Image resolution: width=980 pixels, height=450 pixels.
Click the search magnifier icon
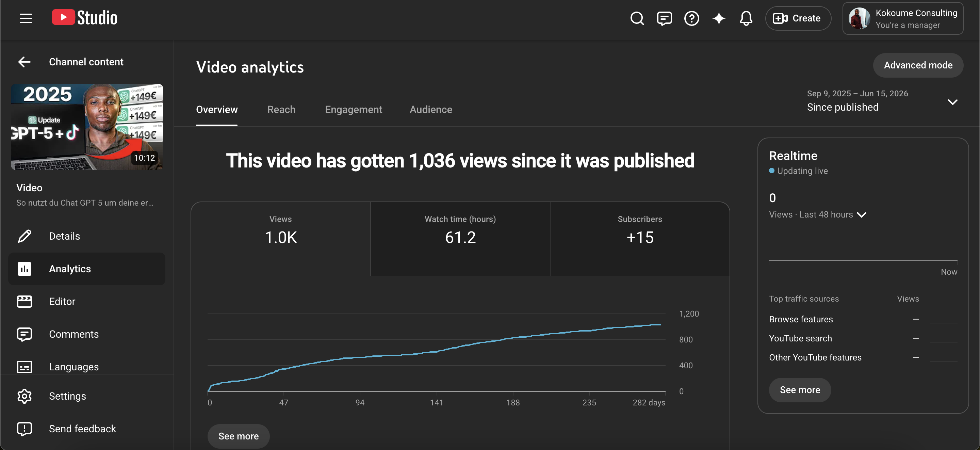(x=637, y=18)
